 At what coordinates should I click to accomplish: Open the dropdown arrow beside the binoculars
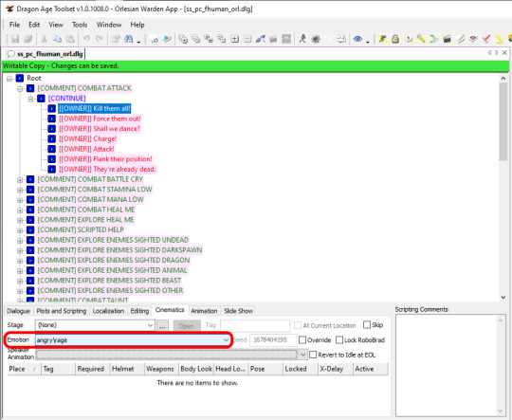point(138,42)
